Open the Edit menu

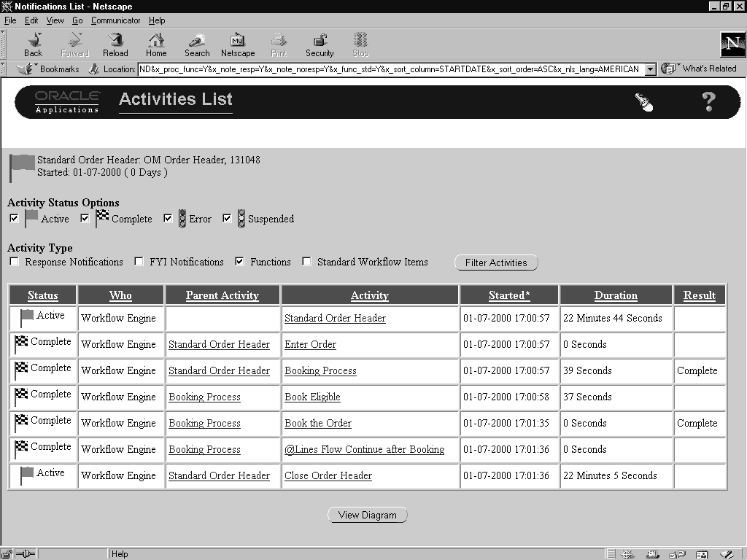tap(31, 20)
